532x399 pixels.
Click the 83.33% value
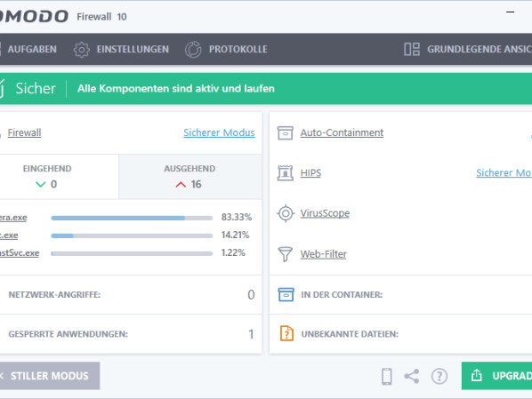pos(237,218)
